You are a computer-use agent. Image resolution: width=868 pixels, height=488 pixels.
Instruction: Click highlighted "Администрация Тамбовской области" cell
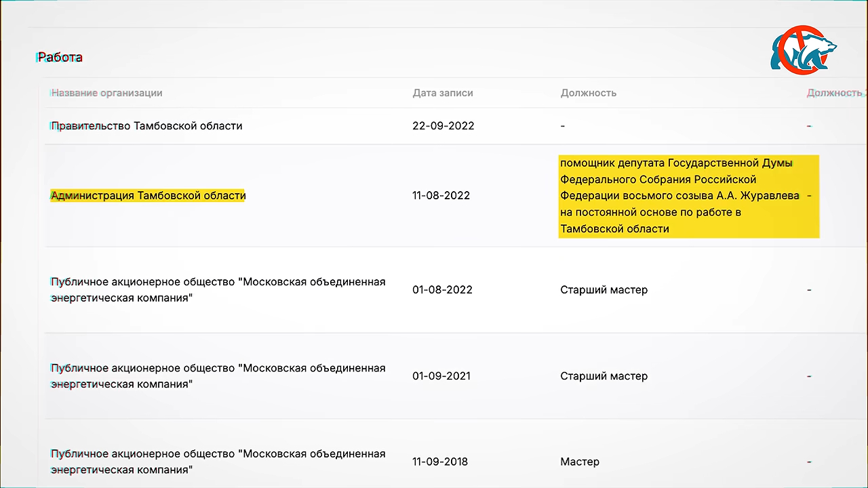[x=148, y=196]
